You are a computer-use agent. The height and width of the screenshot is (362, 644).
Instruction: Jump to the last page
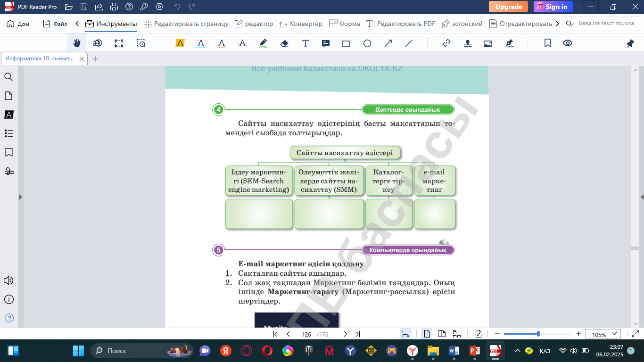[358, 334]
